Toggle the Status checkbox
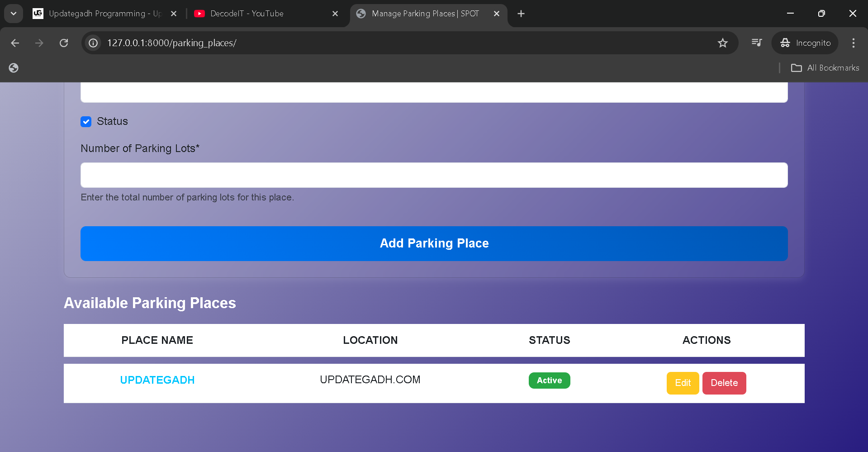Image resolution: width=868 pixels, height=452 pixels. coord(86,122)
